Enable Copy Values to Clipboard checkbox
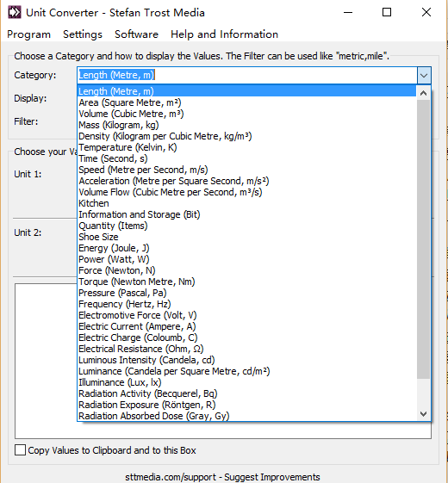The width and height of the screenshot is (448, 483). click(x=20, y=450)
